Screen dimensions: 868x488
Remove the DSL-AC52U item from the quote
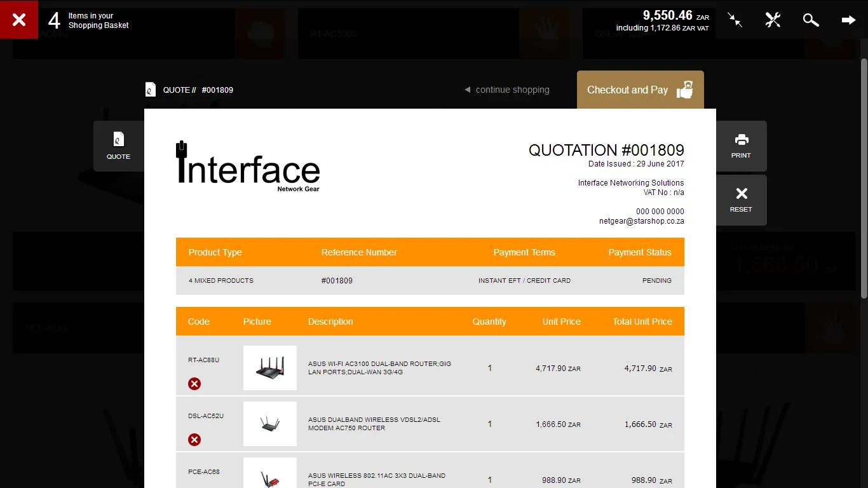coord(194,440)
